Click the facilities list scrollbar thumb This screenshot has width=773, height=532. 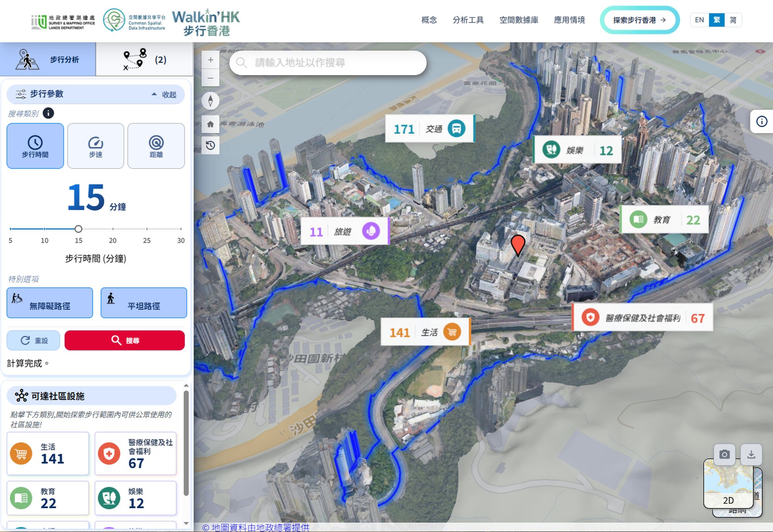point(186,443)
